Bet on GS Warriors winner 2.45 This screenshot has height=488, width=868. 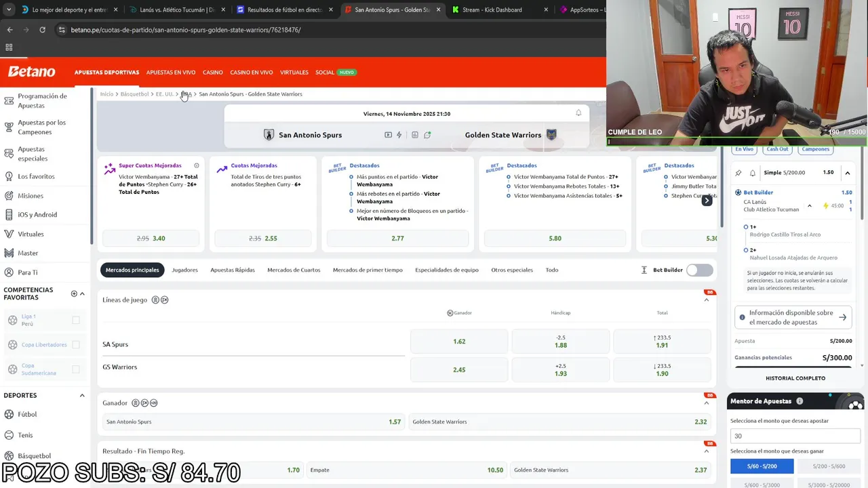459,370
